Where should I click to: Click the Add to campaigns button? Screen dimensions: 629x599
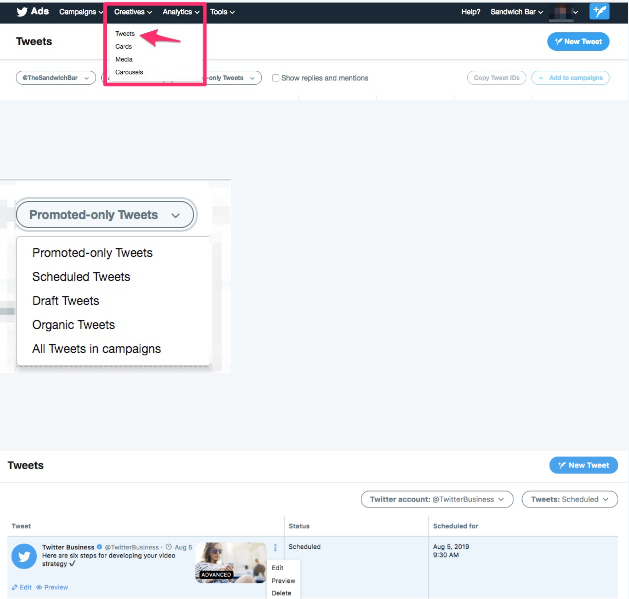(570, 78)
